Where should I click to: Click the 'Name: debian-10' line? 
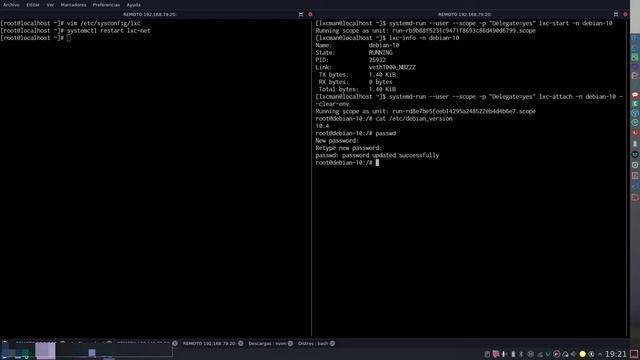click(x=357, y=45)
